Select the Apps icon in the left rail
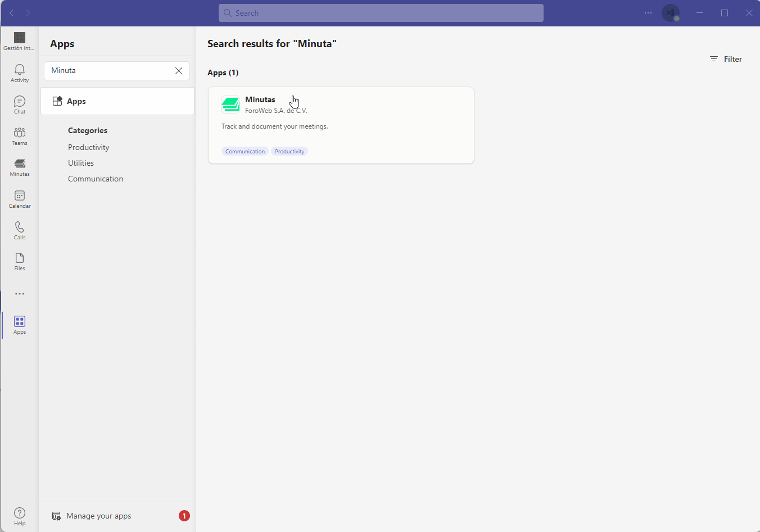 (x=20, y=325)
